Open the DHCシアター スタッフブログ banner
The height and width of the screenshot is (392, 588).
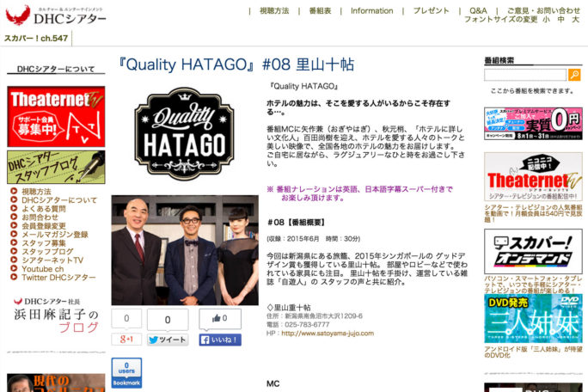pyautogui.click(x=56, y=168)
